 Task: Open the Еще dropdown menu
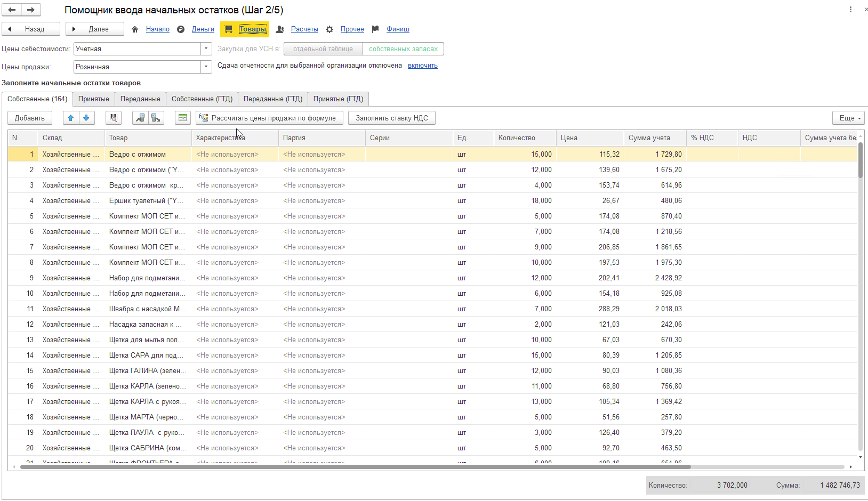pos(848,118)
